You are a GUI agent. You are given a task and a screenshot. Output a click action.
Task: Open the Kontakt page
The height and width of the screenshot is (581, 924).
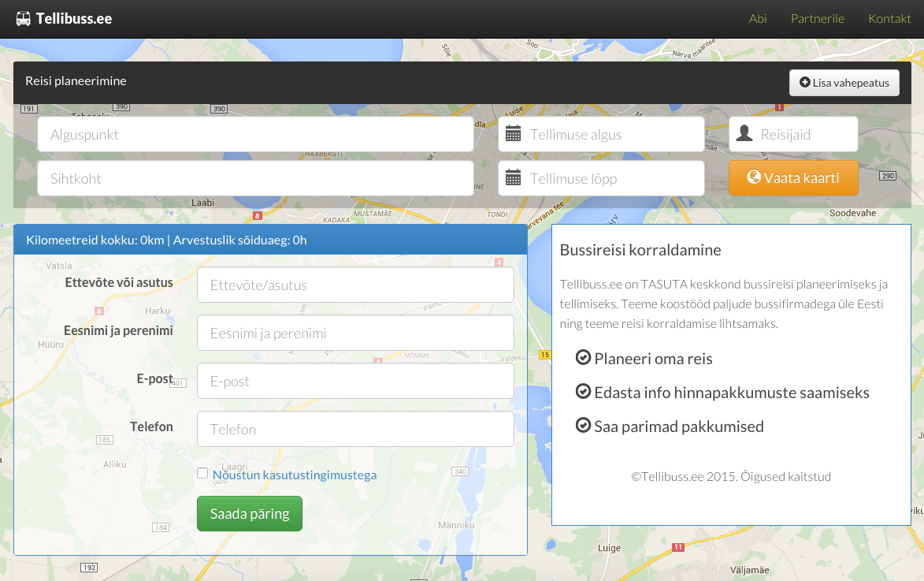click(x=889, y=19)
